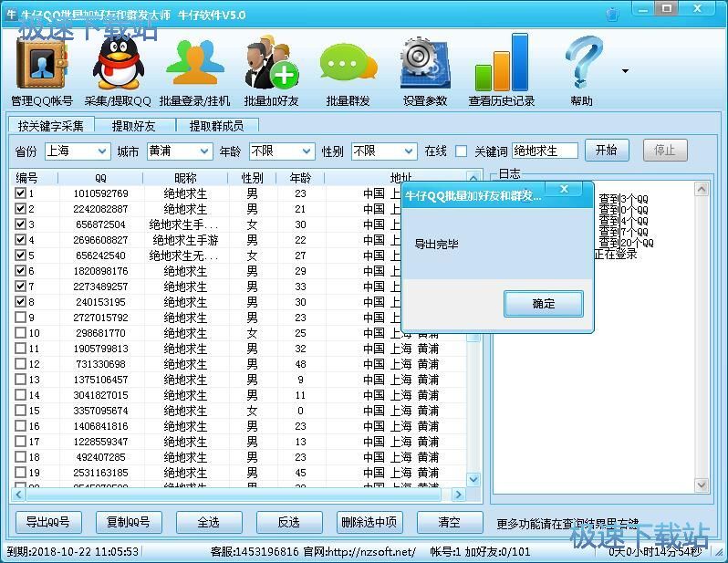
Task: Click the 开始 button
Action: click(x=607, y=150)
